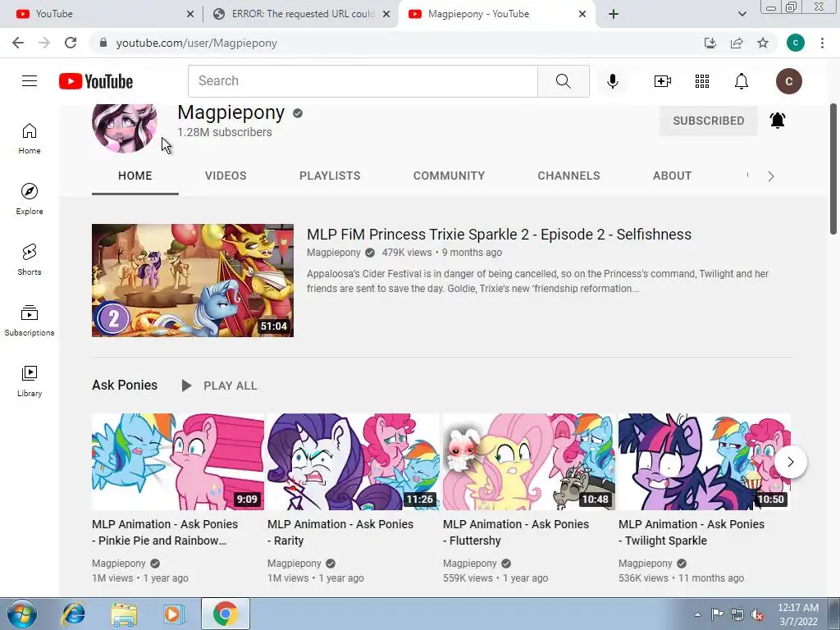Click the address bar URL
Image resolution: width=840 pixels, height=630 pixels.
[197, 43]
